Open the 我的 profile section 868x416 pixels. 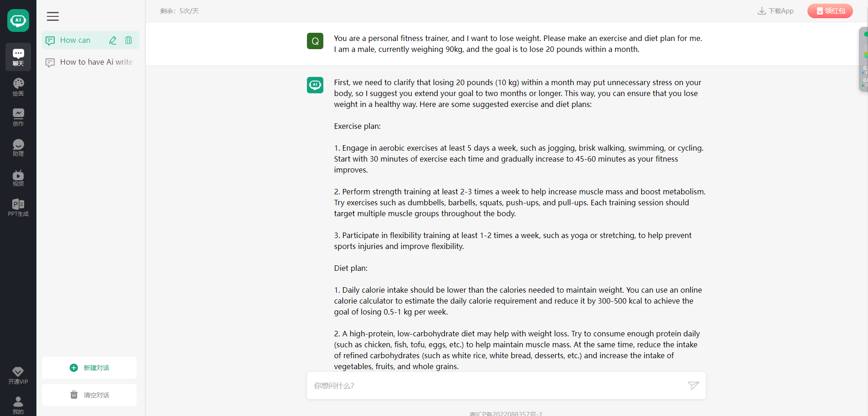pyautogui.click(x=18, y=405)
